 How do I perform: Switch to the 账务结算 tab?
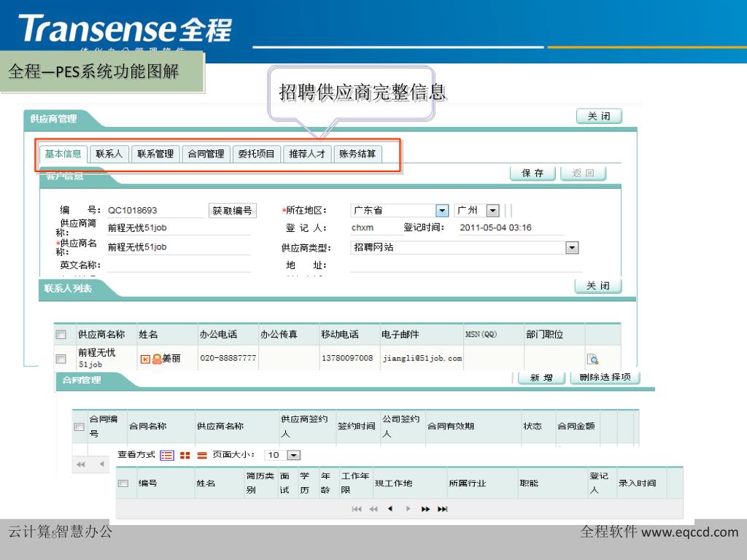point(357,154)
